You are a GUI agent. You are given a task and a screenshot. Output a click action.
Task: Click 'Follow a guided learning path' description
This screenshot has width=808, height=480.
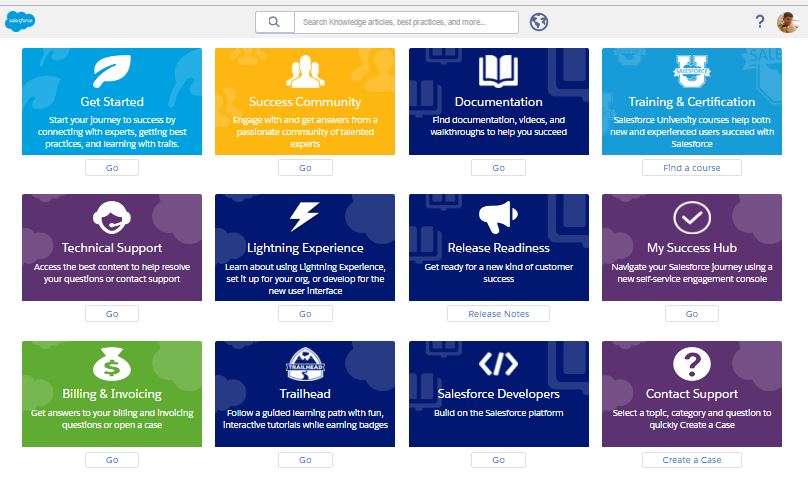pyautogui.click(x=305, y=419)
